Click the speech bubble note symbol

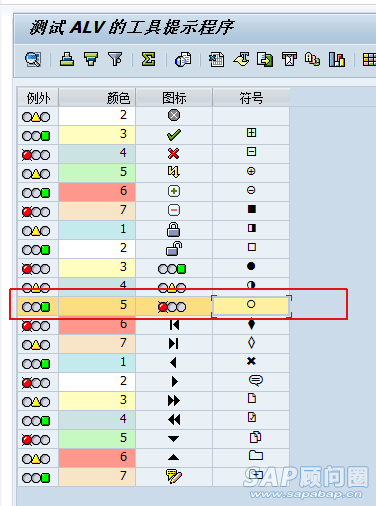coord(256,380)
